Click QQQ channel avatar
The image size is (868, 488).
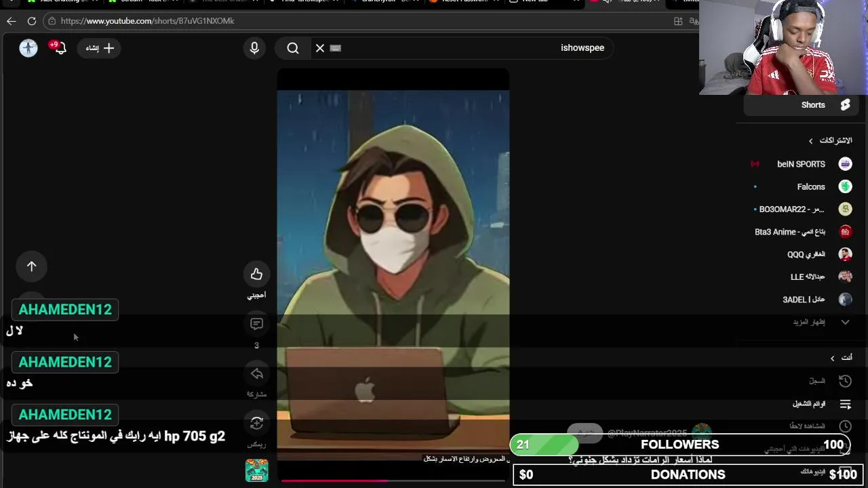845,254
